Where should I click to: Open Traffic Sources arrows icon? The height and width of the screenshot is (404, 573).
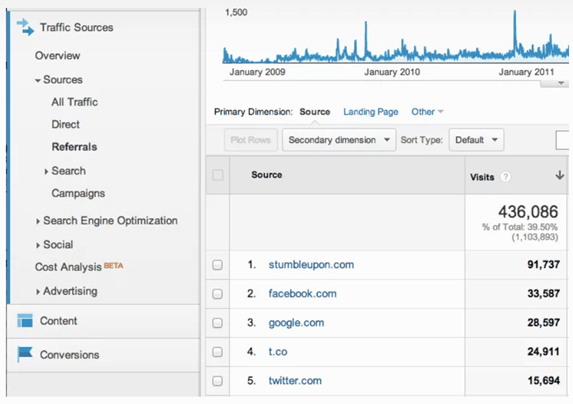25,27
